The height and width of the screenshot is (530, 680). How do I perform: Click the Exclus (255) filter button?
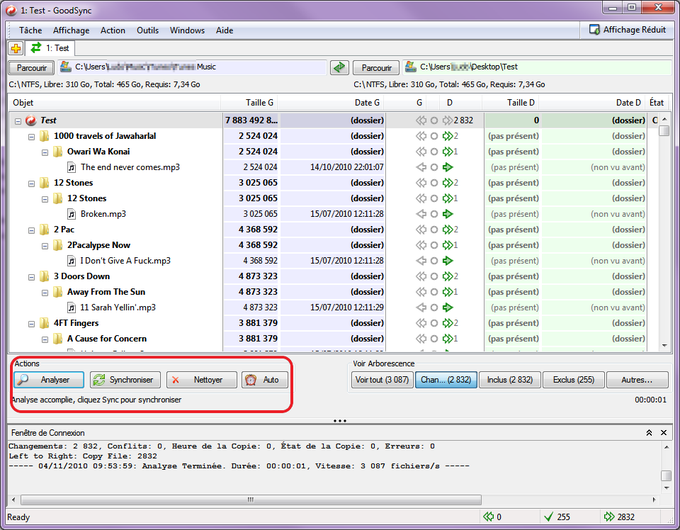point(573,380)
